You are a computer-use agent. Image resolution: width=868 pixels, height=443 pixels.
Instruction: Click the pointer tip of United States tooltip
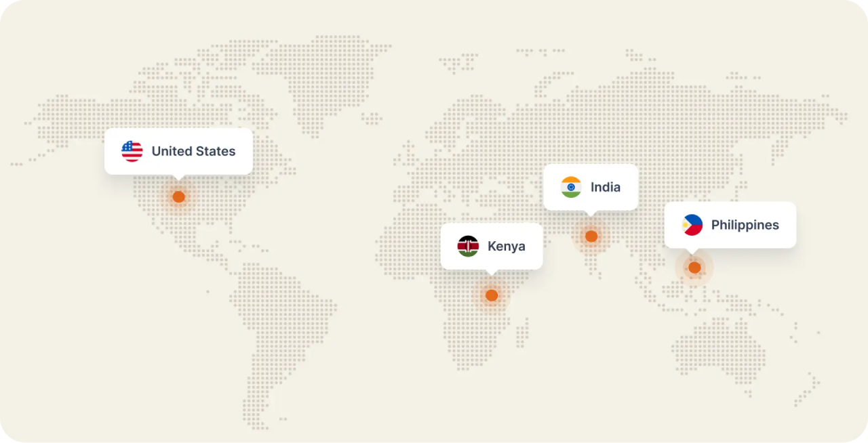pos(178,177)
